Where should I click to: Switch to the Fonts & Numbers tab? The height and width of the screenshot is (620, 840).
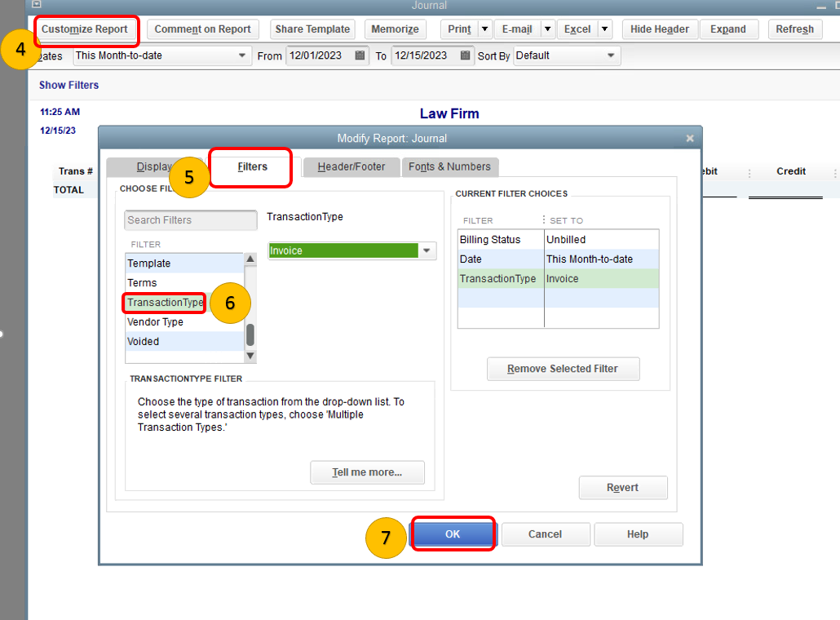(450, 166)
